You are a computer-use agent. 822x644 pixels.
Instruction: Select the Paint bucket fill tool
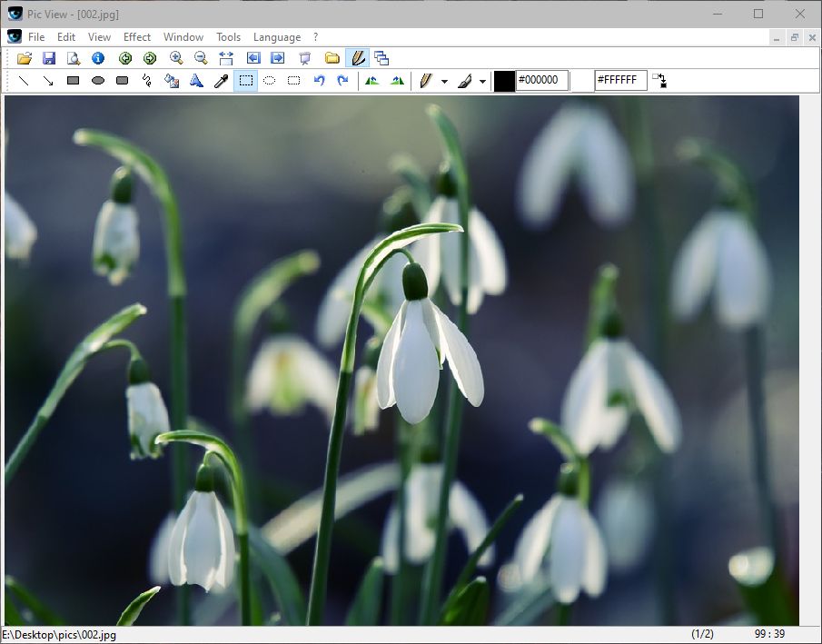click(172, 80)
